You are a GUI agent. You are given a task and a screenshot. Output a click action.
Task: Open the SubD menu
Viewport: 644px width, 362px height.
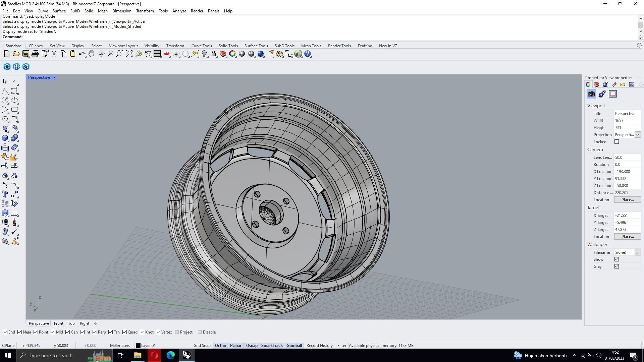[75, 11]
